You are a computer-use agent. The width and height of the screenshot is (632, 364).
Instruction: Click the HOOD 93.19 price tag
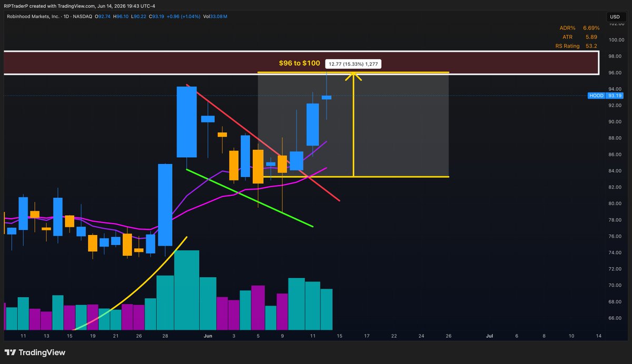(x=606, y=96)
